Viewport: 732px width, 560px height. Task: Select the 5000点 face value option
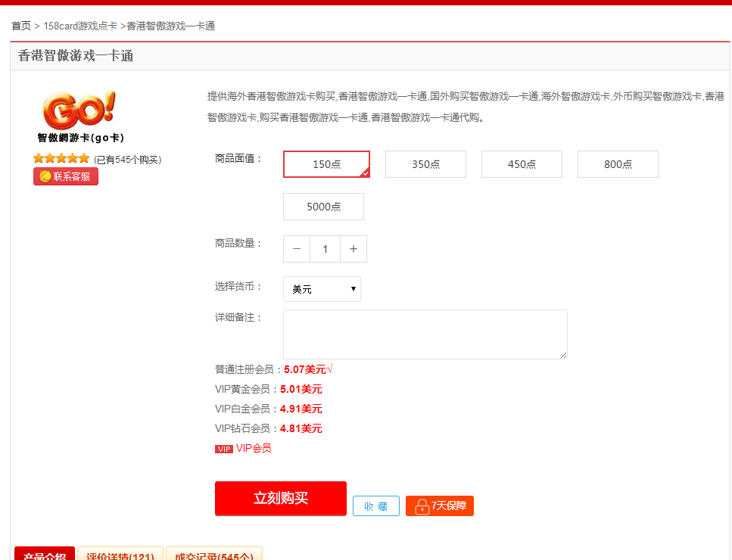tap(323, 207)
